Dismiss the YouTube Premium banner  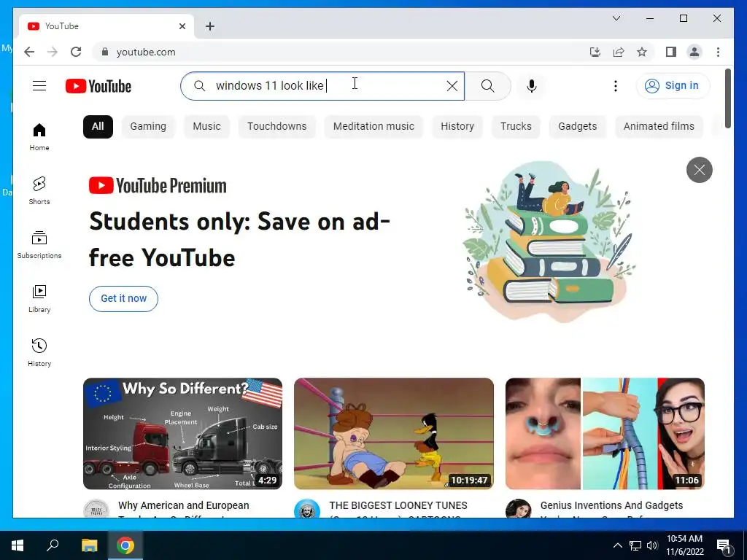[700, 169]
